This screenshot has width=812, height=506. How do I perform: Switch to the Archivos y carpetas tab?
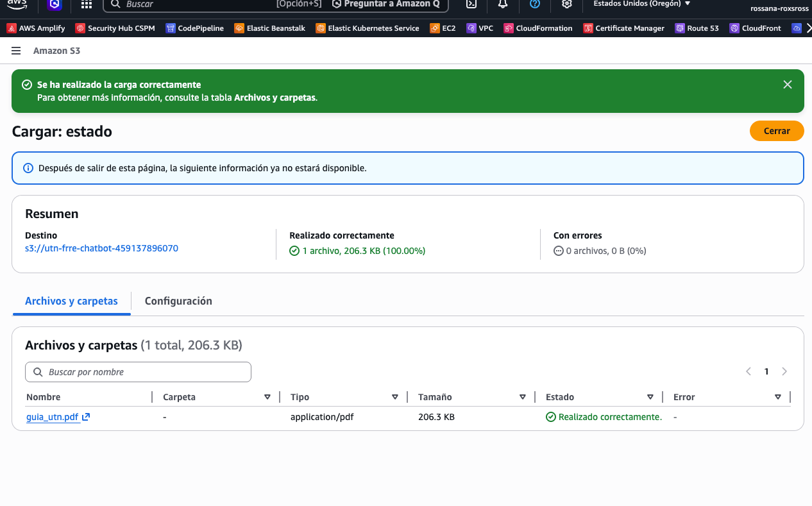pos(71,301)
